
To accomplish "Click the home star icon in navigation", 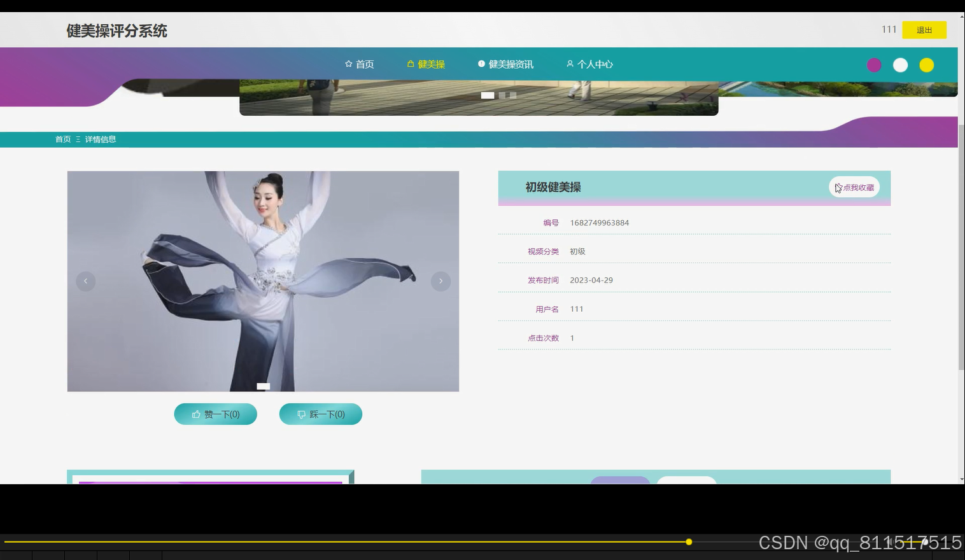I will point(348,63).
